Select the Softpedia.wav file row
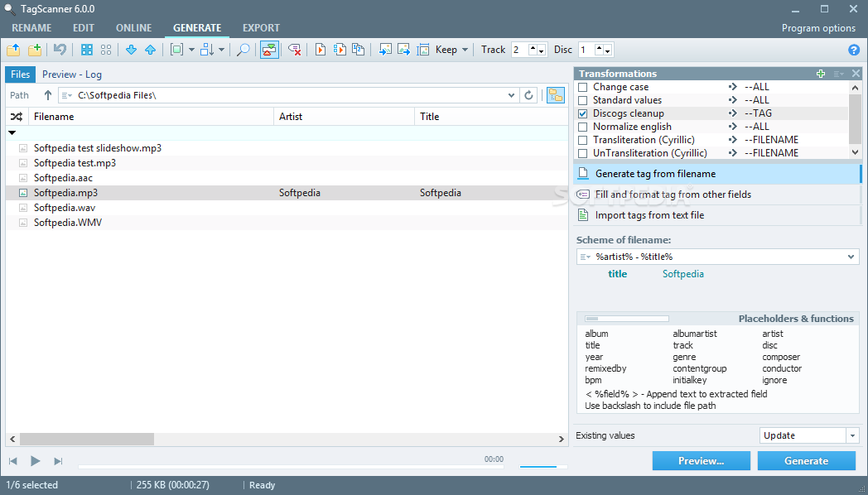Screen dimensions: 868x495 (287, 208)
